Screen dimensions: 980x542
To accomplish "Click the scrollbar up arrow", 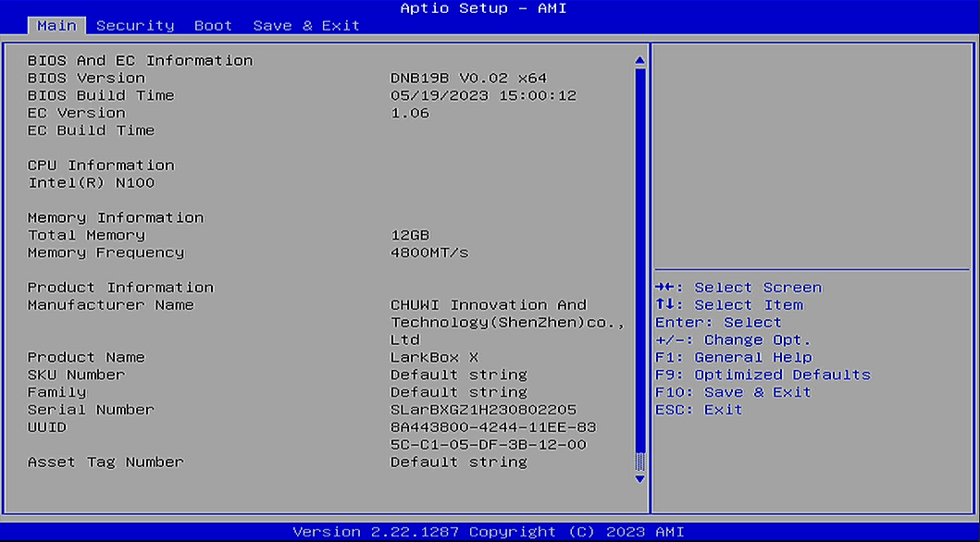I will (x=639, y=60).
